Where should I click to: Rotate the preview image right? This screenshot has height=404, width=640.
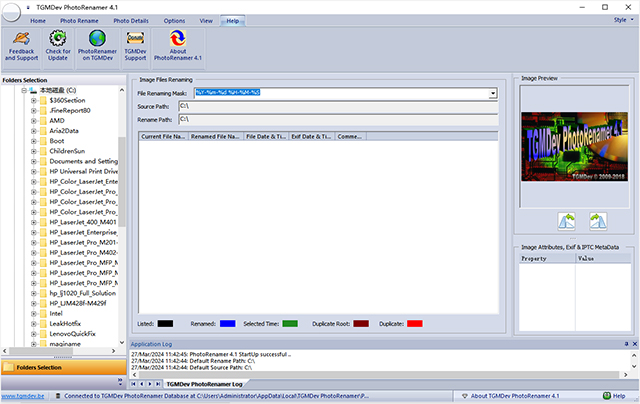[x=598, y=222]
